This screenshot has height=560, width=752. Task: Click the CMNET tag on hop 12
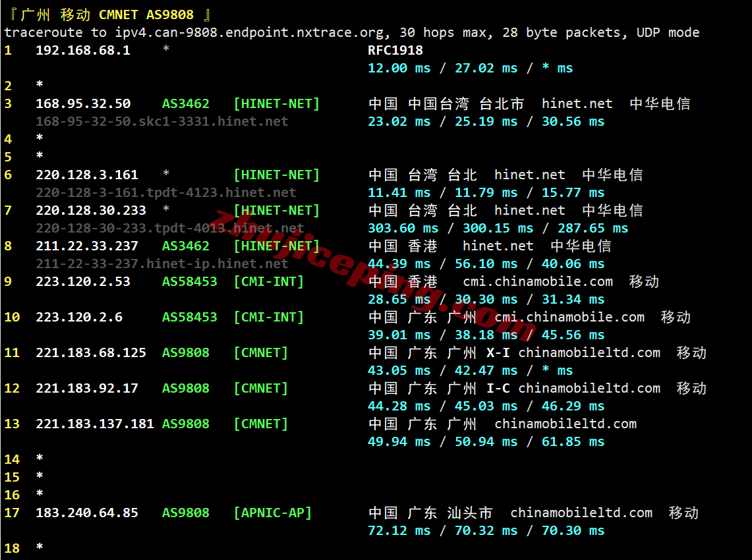coord(260,388)
